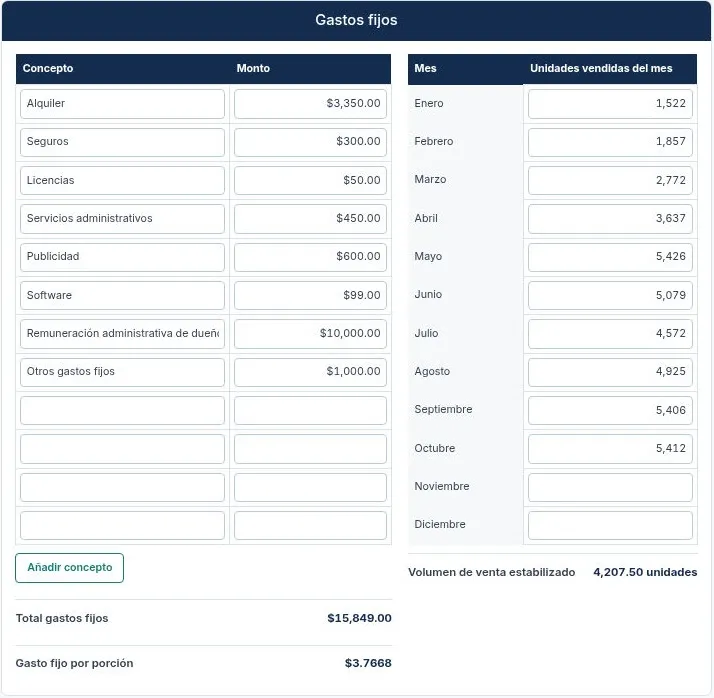Screen dimensions: 714x698
Task: Click the Septiembre month label
Action: pos(443,410)
